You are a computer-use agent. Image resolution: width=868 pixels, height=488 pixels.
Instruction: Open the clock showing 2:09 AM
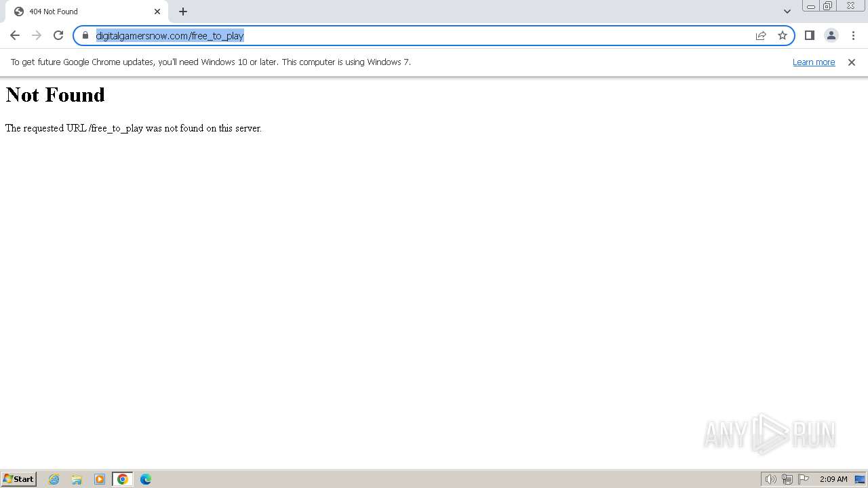833,479
